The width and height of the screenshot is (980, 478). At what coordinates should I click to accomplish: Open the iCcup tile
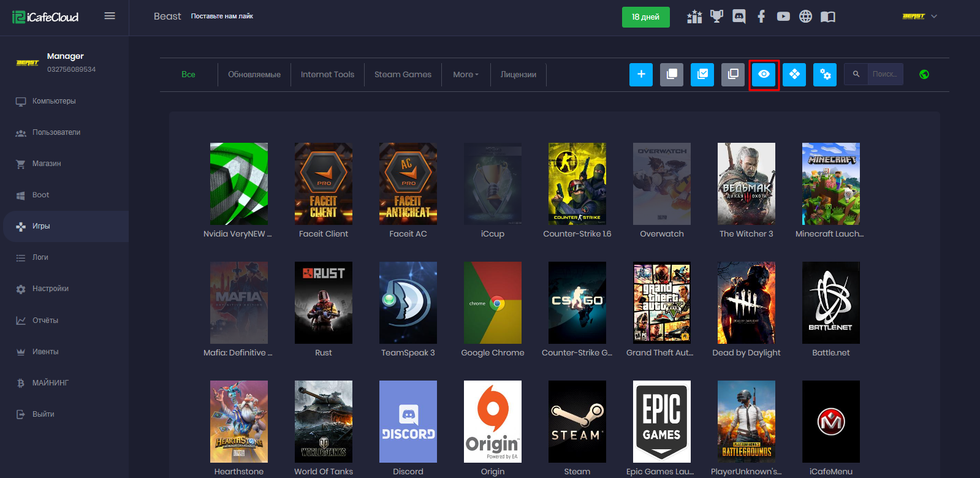pyautogui.click(x=493, y=184)
